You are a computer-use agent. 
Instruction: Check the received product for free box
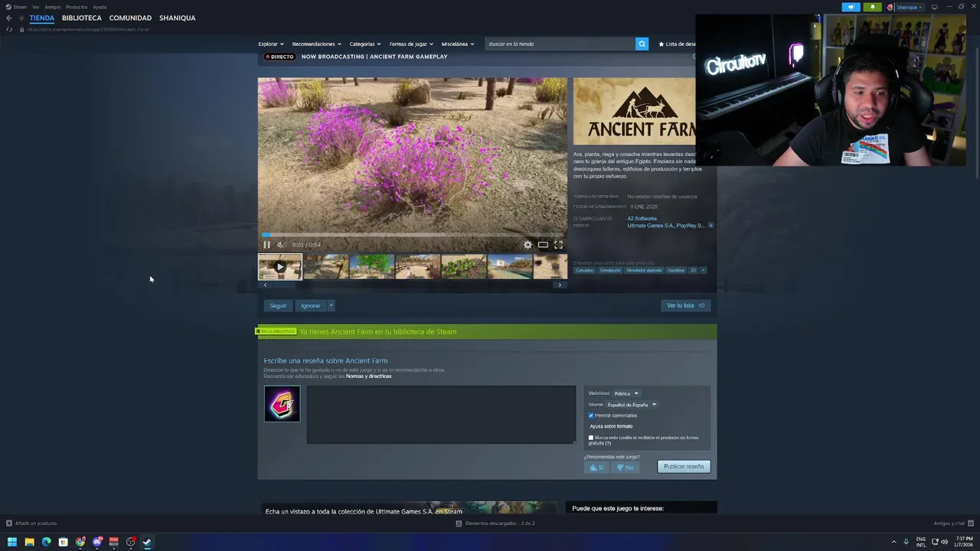591,438
